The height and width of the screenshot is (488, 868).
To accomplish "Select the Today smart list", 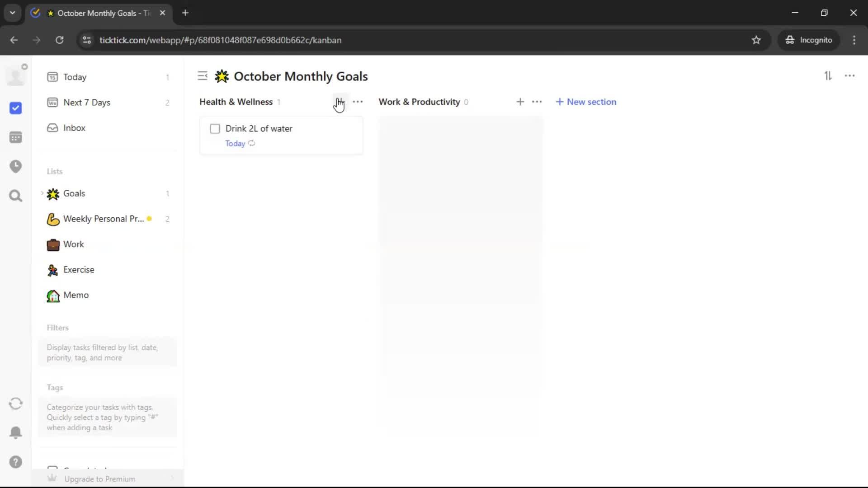I will coord(75,77).
